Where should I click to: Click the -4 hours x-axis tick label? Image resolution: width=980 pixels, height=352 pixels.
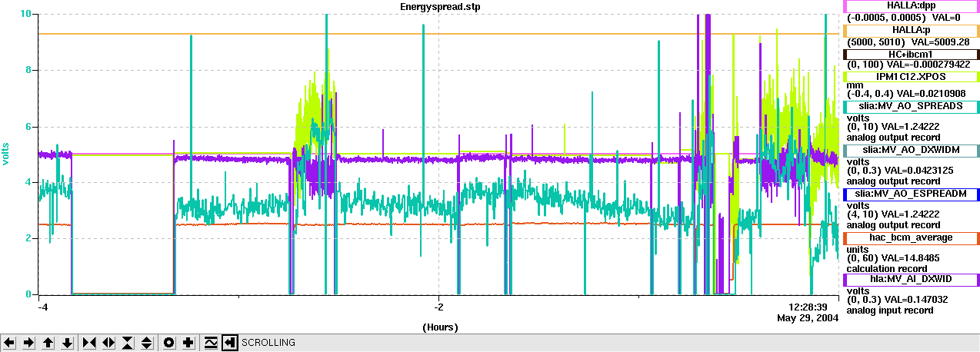[44, 306]
